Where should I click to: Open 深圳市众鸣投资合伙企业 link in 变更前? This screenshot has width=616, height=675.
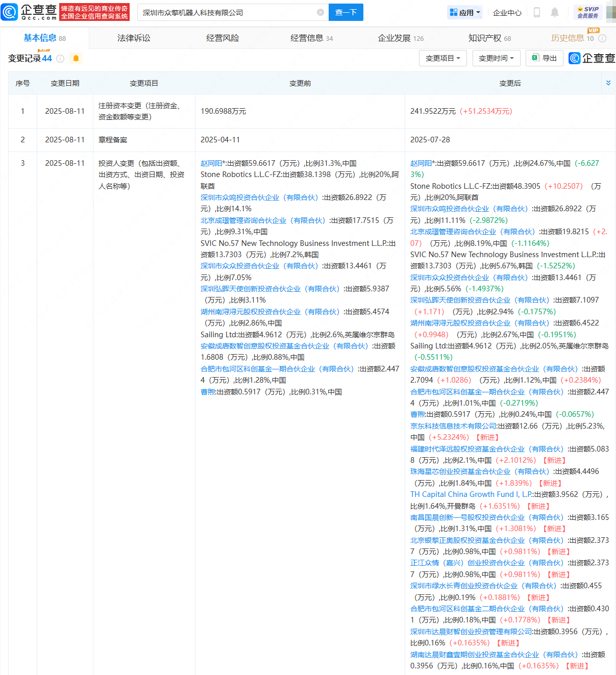pos(261,197)
